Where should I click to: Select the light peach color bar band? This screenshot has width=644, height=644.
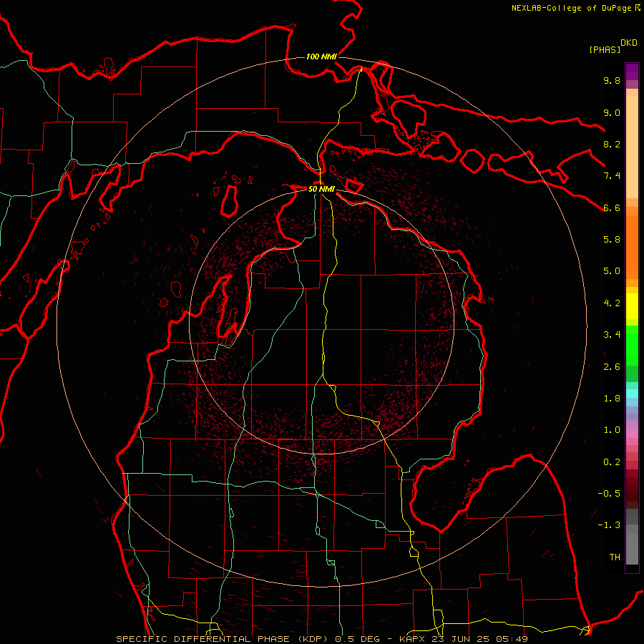click(x=632, y=147)
